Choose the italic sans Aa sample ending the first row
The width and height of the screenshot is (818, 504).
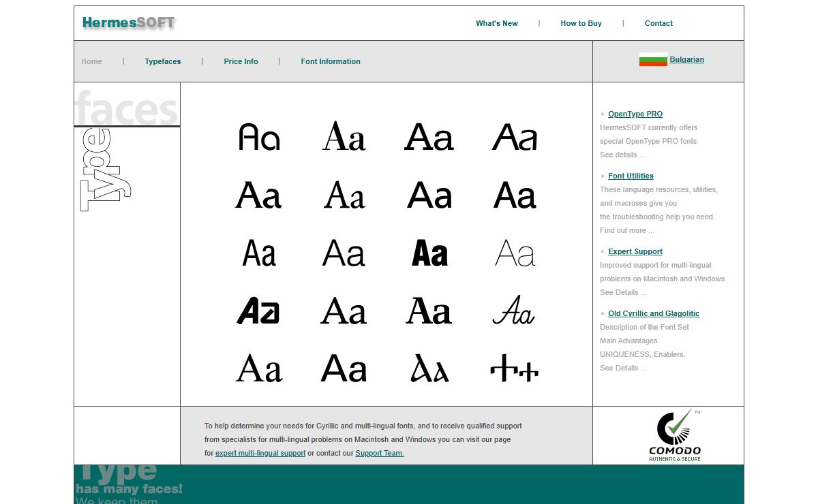coord(515,137)
